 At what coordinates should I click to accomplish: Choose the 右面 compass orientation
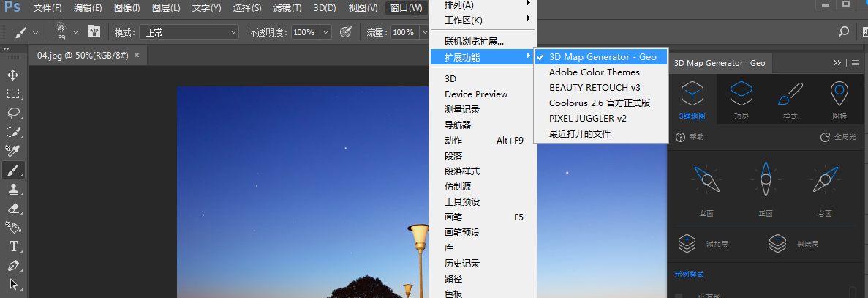(825, 190)
